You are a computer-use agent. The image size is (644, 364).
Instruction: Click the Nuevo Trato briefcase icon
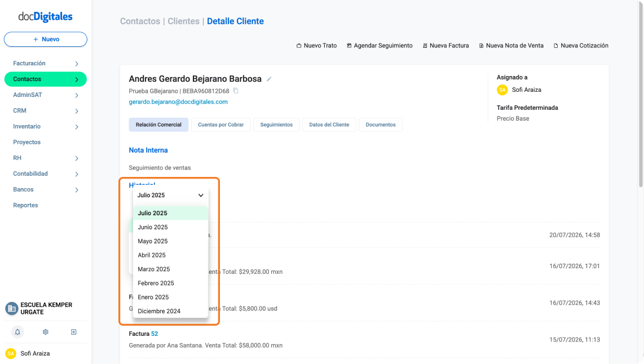[299, 46]
